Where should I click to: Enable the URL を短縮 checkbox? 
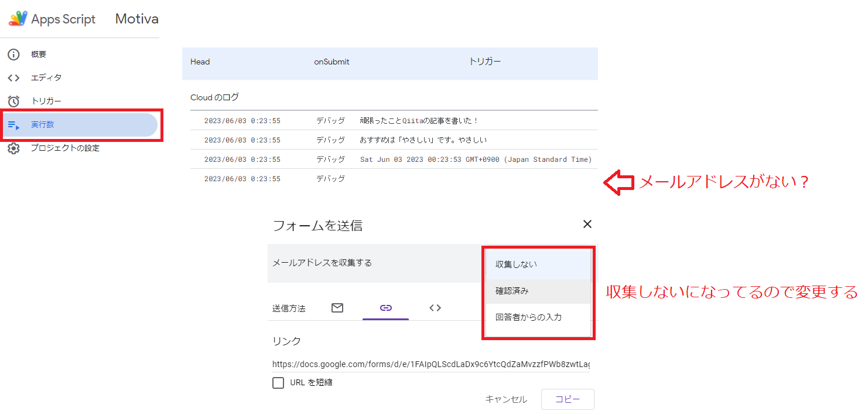pyautogui.click(x=278, y=383)
